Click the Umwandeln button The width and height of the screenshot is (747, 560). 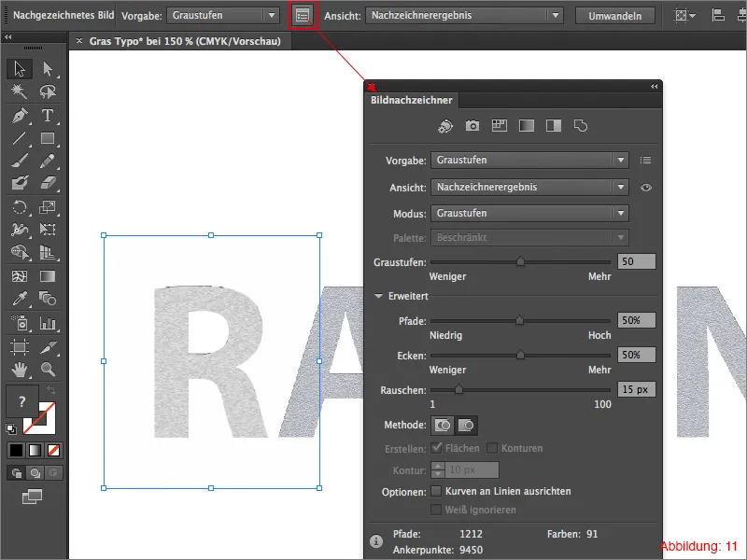pyautogui.click(x=614, y=16)
